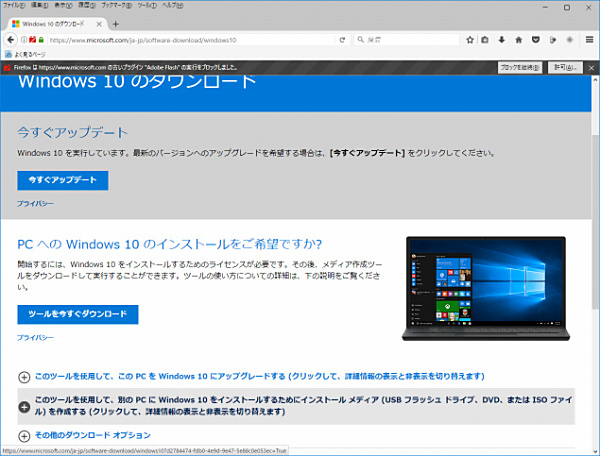Image resolution: width=600 pixels, height=456 pixels.
Task: Click ブロックを継続 button
Action: [520, 68]
